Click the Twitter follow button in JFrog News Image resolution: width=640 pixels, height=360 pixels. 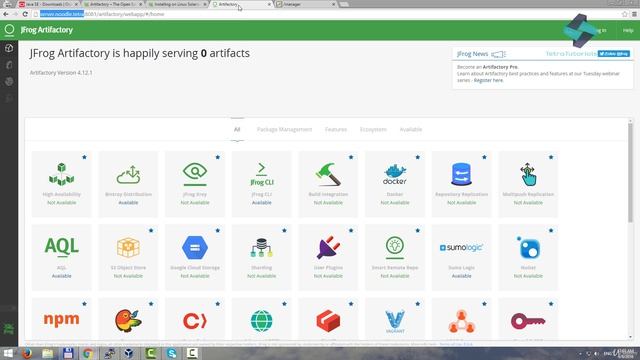click(x=613, y=53)
